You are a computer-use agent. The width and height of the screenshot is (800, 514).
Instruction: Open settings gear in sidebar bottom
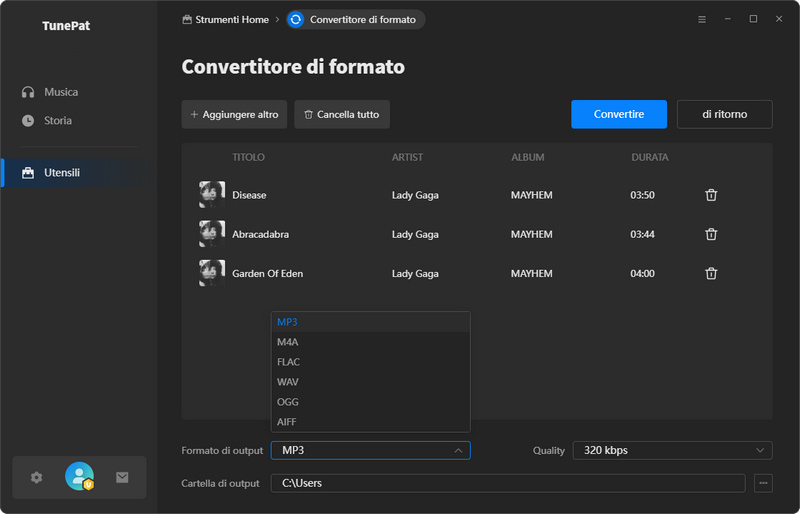(36, 477)
